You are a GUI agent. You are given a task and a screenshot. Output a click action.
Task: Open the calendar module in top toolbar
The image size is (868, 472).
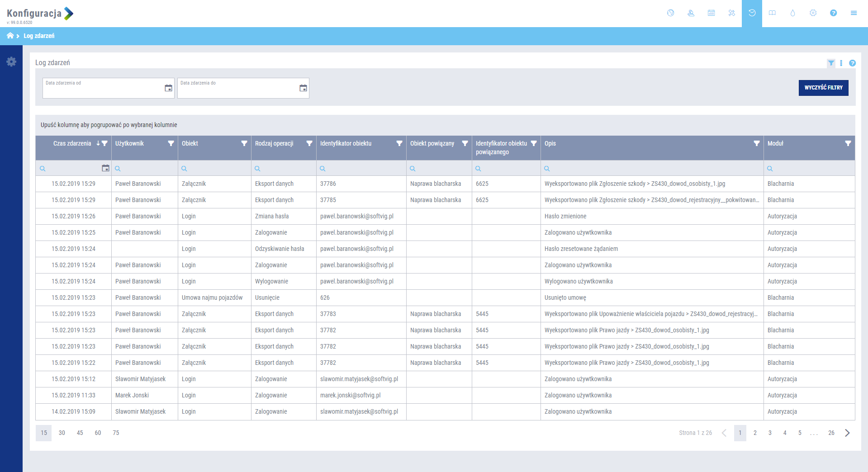coord(711,13)
